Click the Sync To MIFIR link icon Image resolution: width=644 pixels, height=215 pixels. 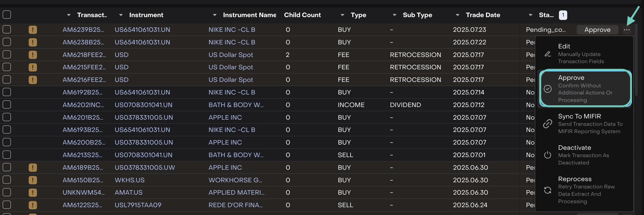pos(548,124)
